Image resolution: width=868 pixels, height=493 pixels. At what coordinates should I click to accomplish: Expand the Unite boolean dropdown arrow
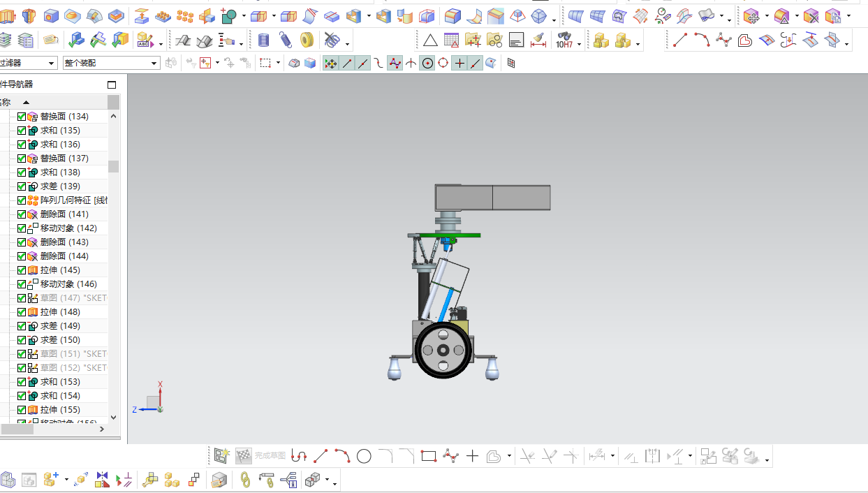point(243,16)
